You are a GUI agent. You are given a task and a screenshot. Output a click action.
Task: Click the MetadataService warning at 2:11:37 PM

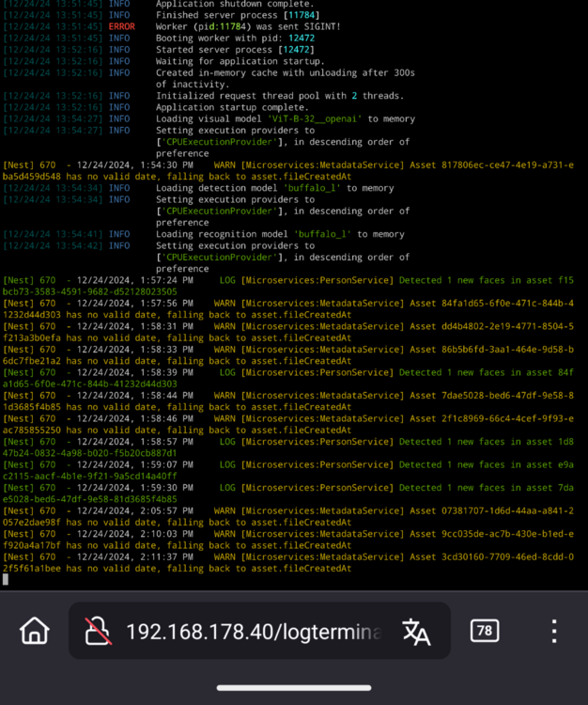coord(288,562)
